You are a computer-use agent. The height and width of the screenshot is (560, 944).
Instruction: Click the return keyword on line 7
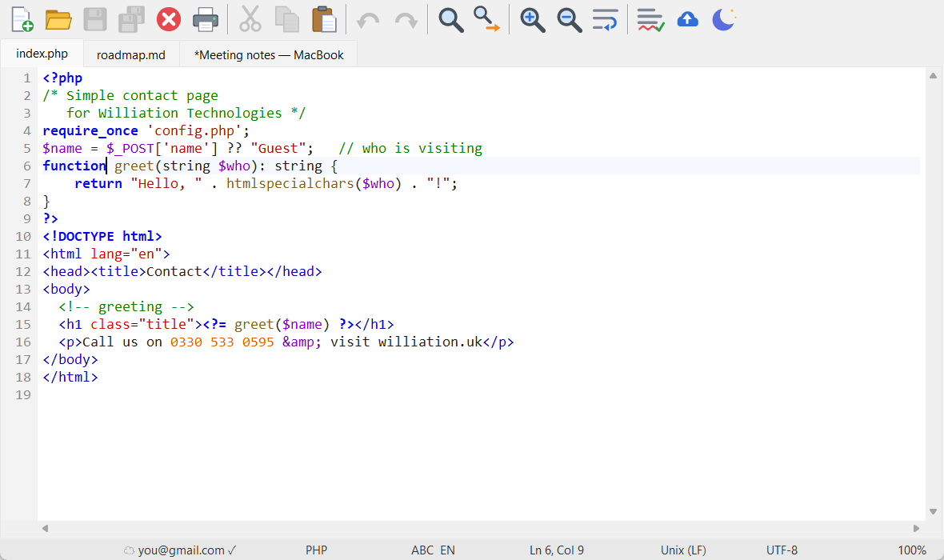[x=98, y=184]
